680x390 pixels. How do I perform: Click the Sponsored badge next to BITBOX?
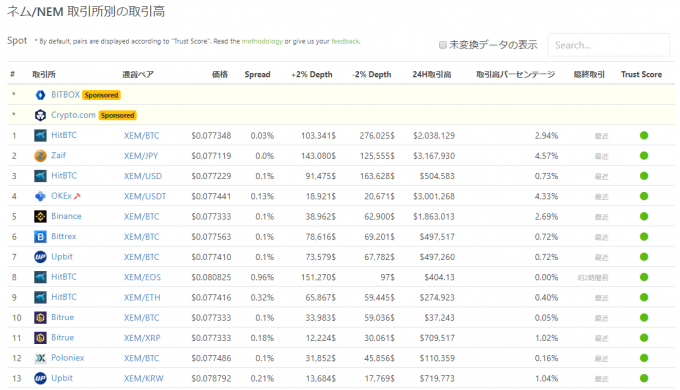(x=101, y=95)
